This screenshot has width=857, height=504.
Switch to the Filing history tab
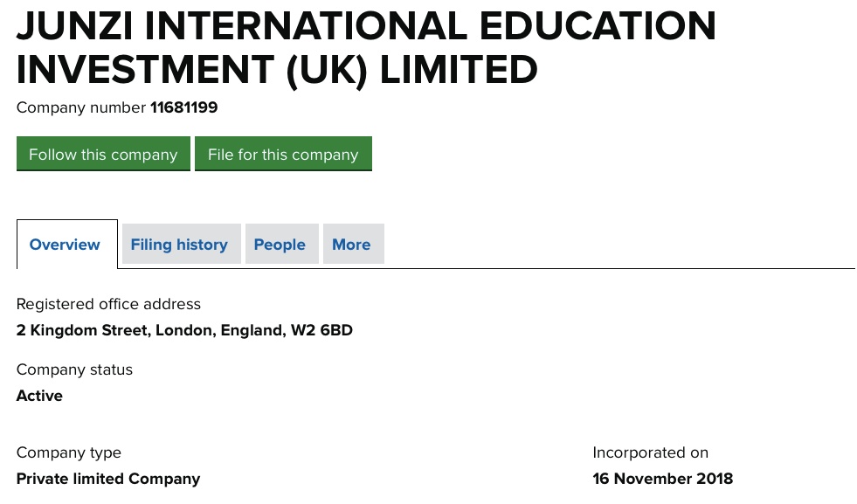pos(179,245)
